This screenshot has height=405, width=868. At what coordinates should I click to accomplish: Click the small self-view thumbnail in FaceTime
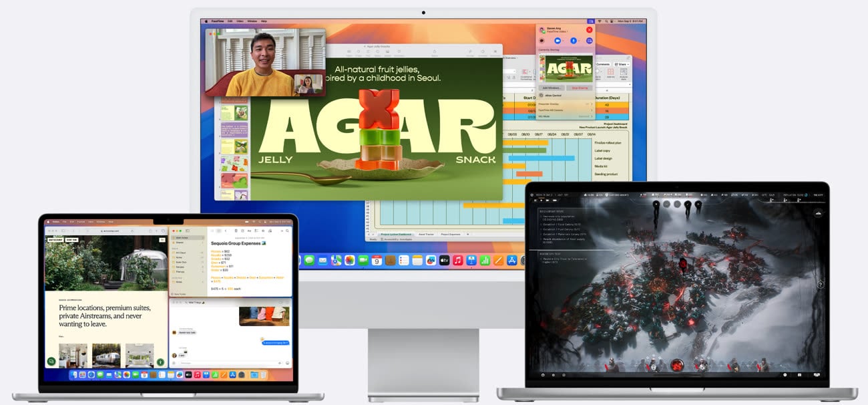click(308, 84)
